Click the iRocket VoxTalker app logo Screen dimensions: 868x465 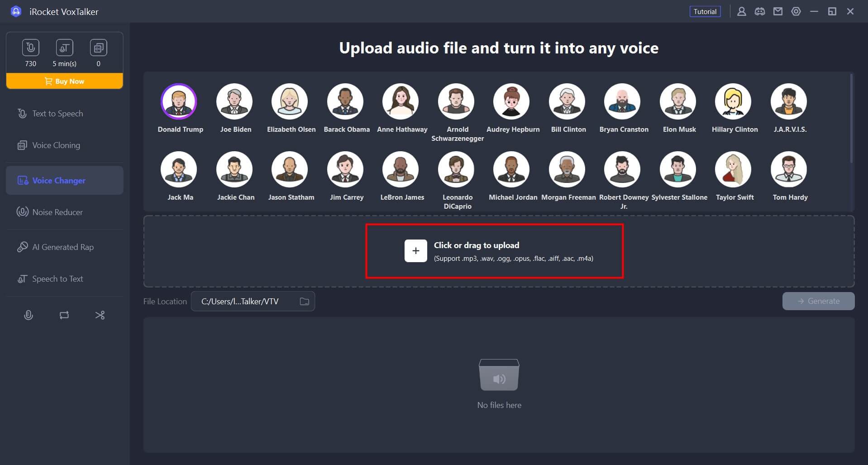pos(16,11)
